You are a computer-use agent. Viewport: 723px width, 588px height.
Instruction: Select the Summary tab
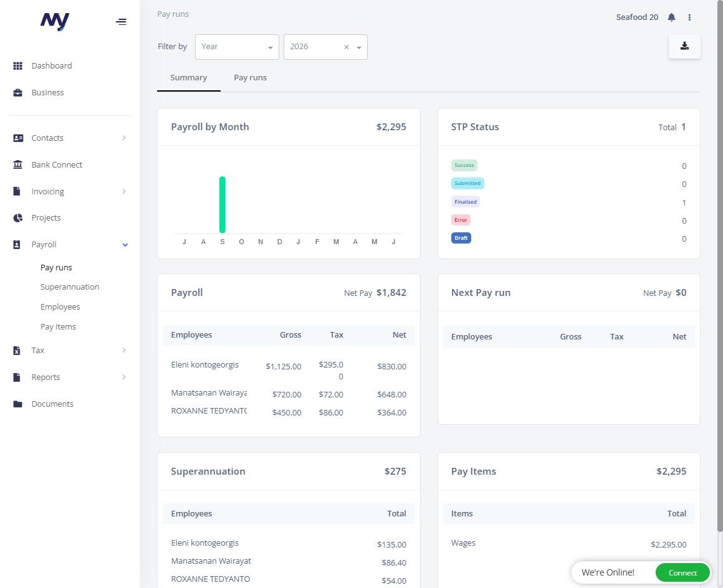[x=189, y=78]
